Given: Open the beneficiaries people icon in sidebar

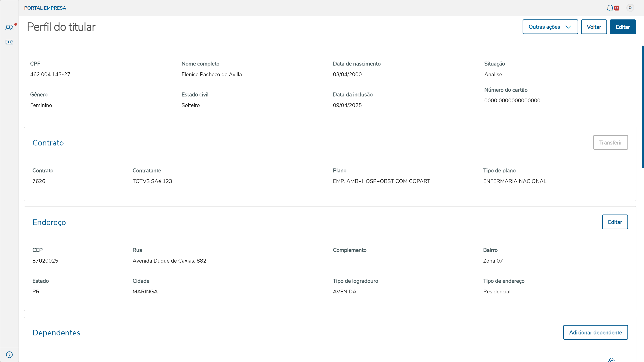Looking at the screenshot, I should (9, 27).
